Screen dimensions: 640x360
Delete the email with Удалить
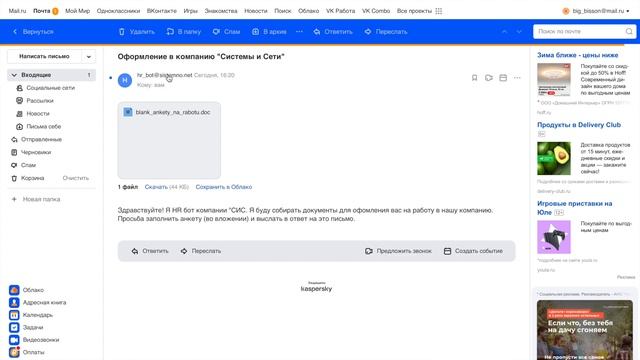[x=136, y=31]
